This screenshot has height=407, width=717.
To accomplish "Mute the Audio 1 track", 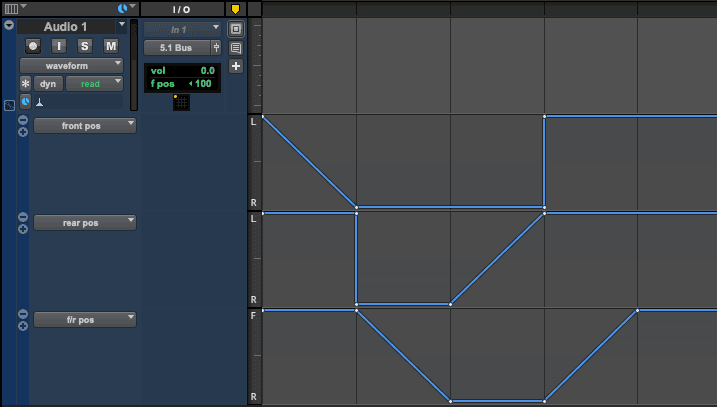I will 111,45.
